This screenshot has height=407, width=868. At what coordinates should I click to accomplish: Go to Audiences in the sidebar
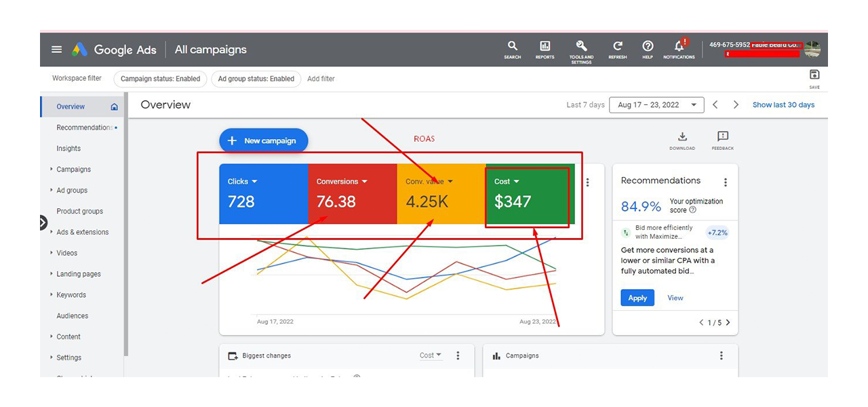click(73, 316)
